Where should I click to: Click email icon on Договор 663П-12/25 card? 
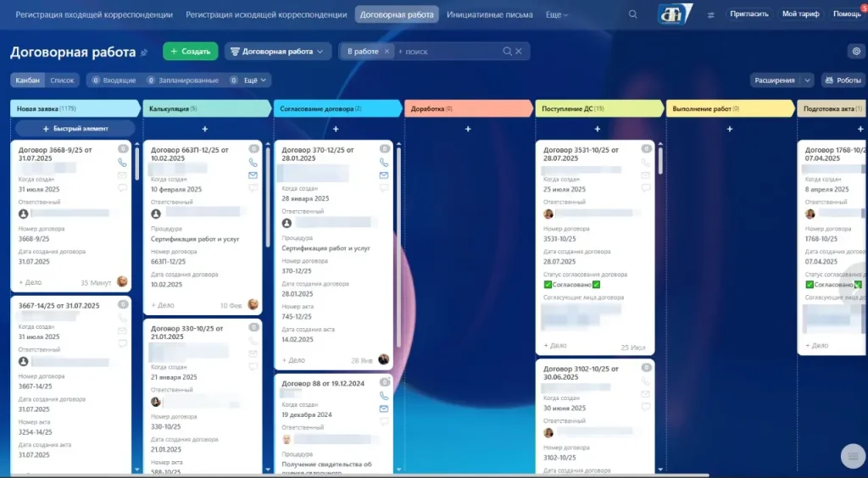[x=253, y=175]
